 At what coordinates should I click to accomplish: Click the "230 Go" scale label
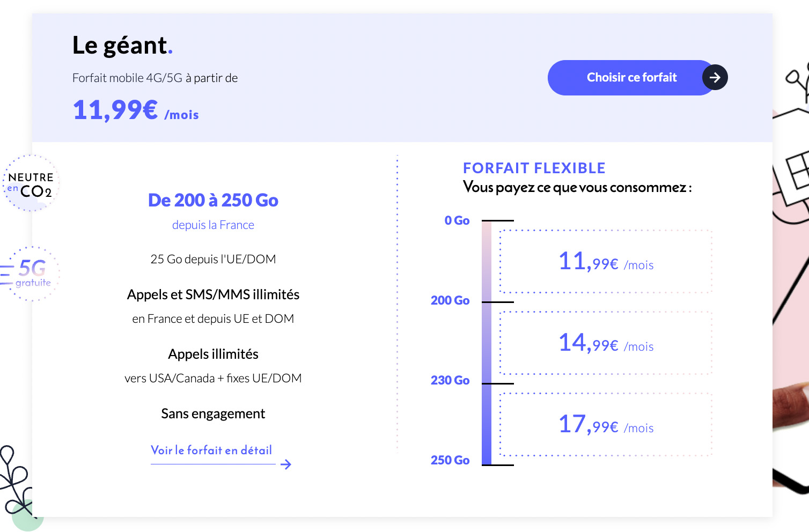[x=450, y=380]
